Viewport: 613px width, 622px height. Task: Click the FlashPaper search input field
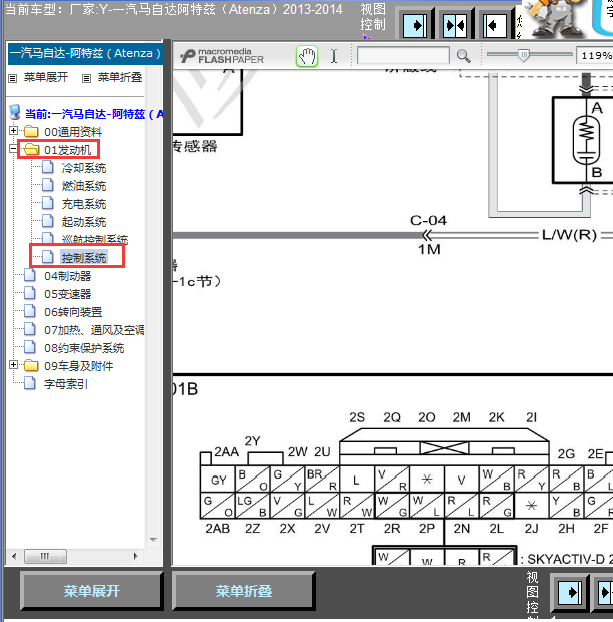coord(403,56)
